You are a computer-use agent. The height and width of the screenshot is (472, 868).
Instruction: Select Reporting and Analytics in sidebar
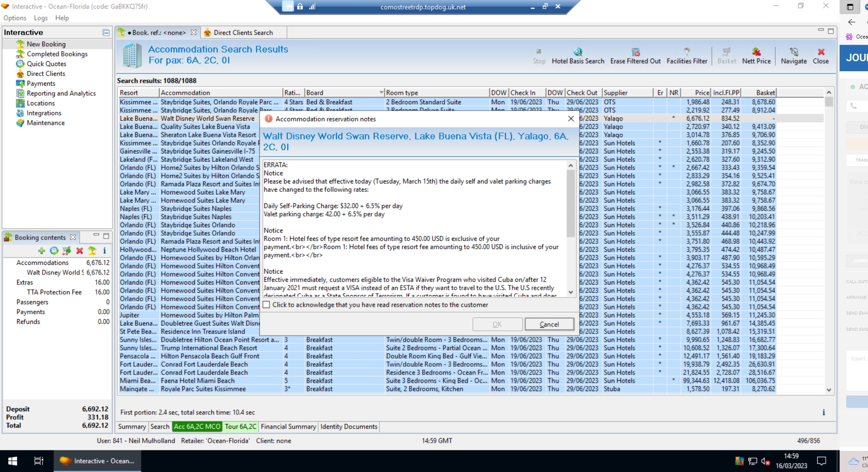[x=61, y=93]
